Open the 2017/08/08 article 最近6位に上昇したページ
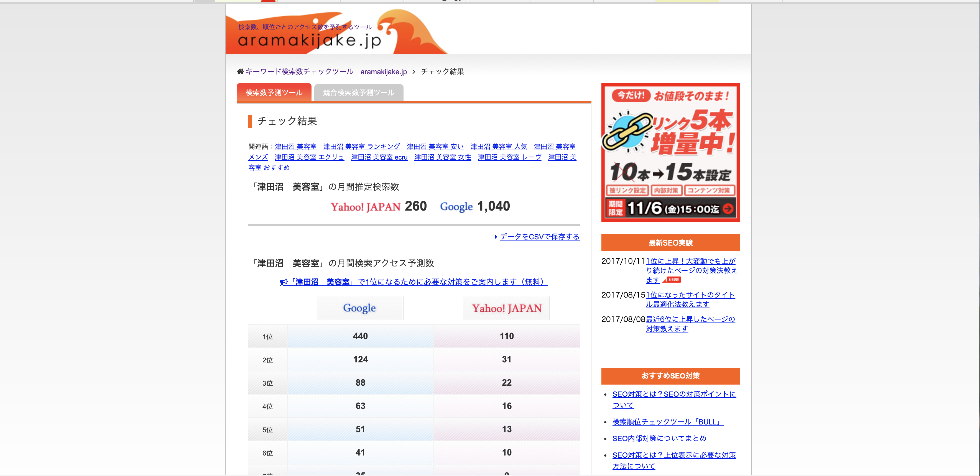980x476 pixels. 690,324
